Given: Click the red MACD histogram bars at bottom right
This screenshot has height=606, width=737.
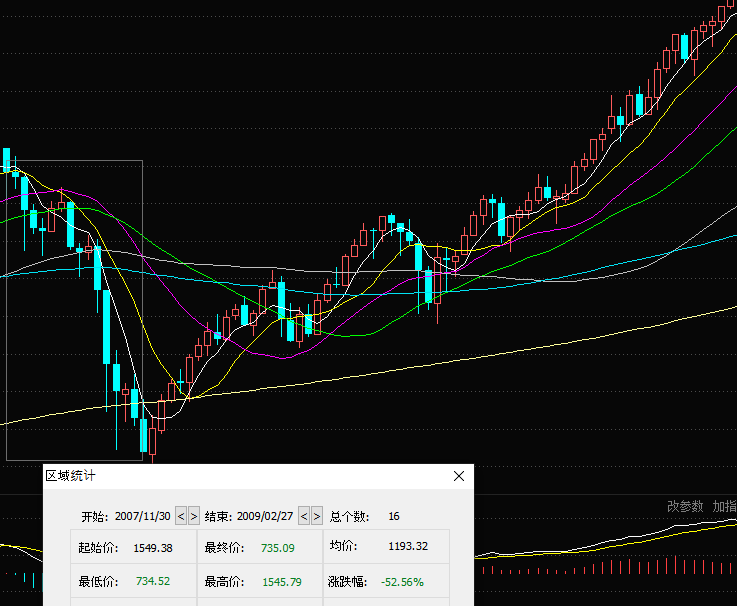Looking at the screenshot, I should [x=600, y=569].
